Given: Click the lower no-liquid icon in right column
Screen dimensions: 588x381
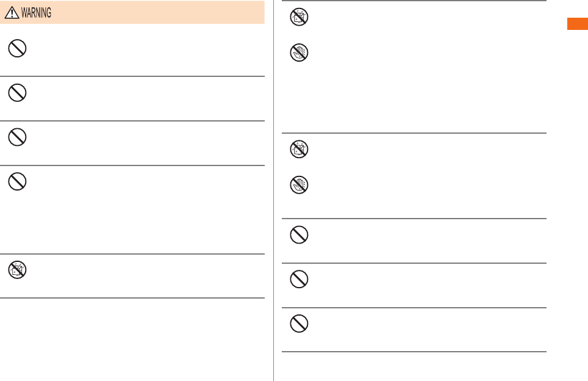Looking at the screenshot, I should pos(299,149).
